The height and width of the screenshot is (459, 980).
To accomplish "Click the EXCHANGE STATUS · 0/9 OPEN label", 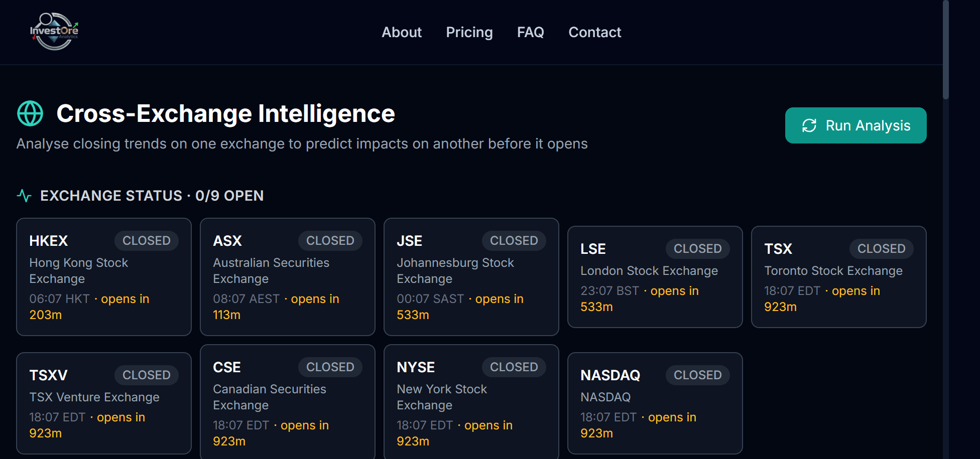I will coord(152,196).
